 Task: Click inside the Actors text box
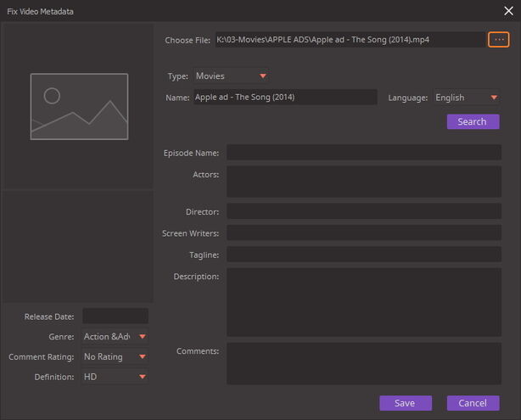point(364,182)
